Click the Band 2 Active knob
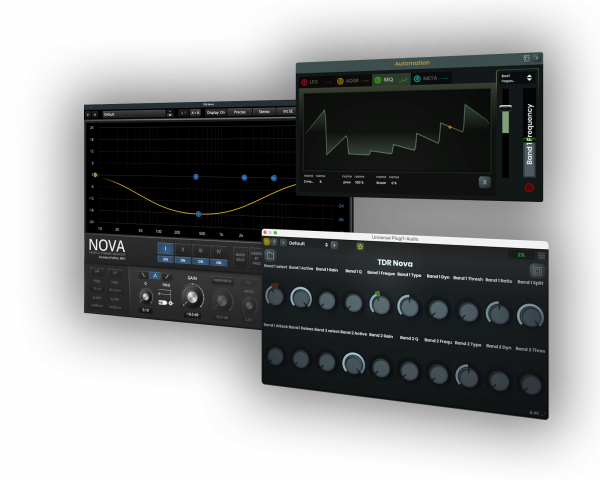The image size is (600, 480). point(353,364)
